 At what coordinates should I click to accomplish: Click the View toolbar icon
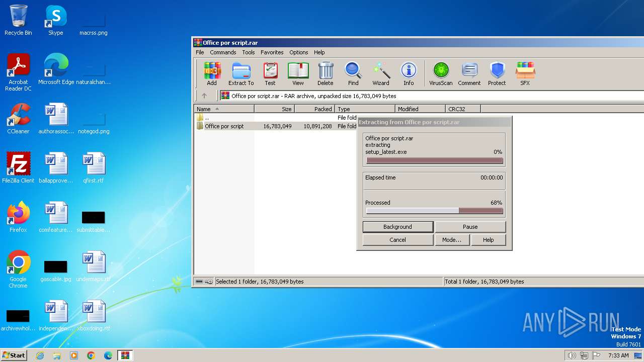tap(298, 74)
